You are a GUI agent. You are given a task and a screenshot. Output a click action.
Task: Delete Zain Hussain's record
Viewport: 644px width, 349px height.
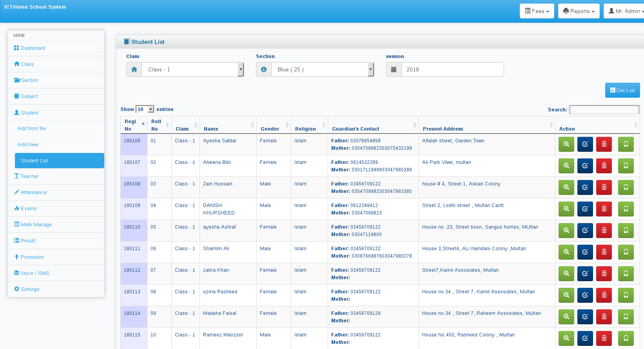tap(604, 187)
